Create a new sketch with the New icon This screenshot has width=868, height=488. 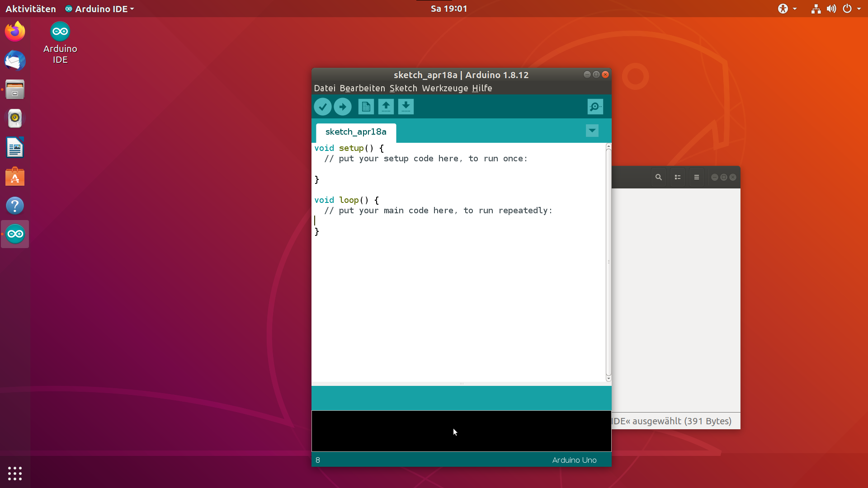(x=366, y=107)
